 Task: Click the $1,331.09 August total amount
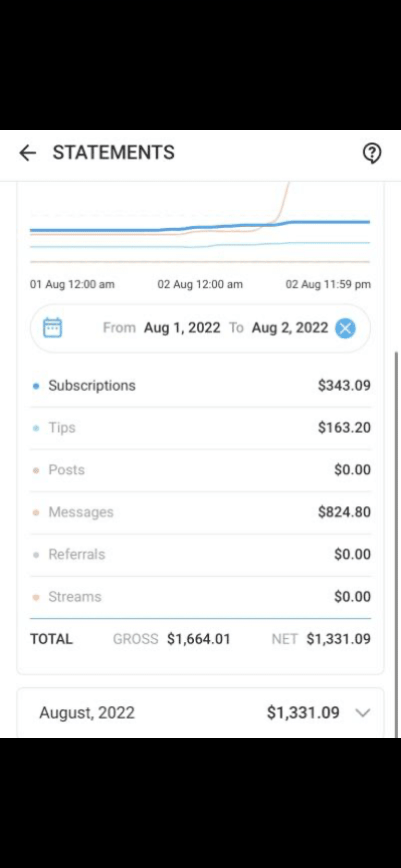coord(303,713)
